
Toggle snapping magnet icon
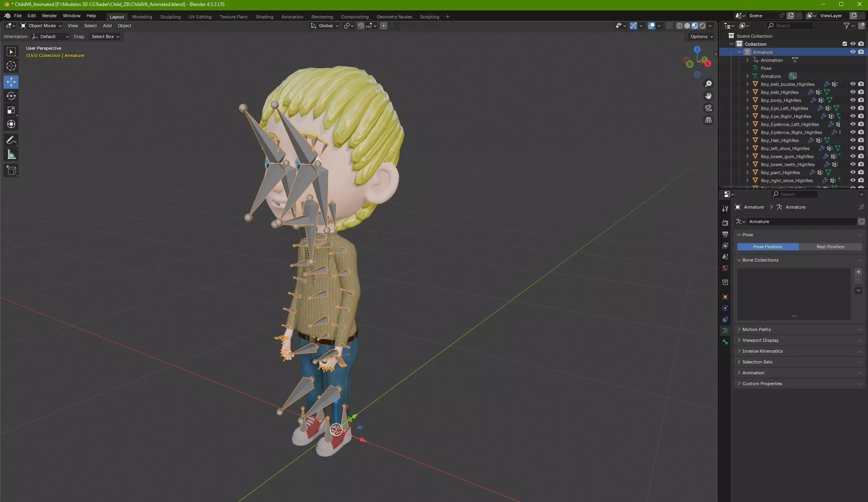tap(361, 26)
